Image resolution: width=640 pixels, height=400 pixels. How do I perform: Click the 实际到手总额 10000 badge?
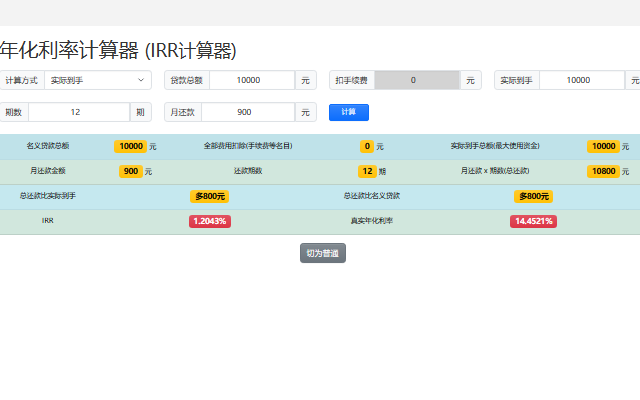tap(603, 146)
